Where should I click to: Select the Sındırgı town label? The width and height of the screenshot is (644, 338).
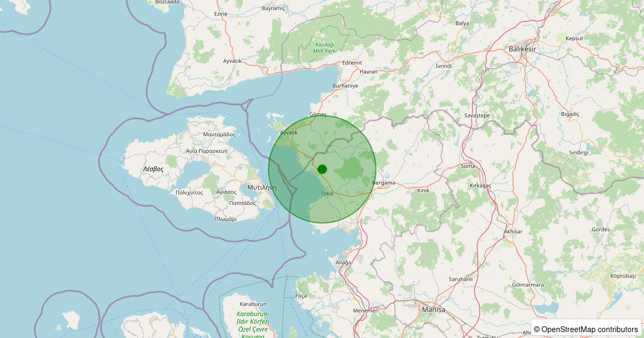click(x=579, y=152)
